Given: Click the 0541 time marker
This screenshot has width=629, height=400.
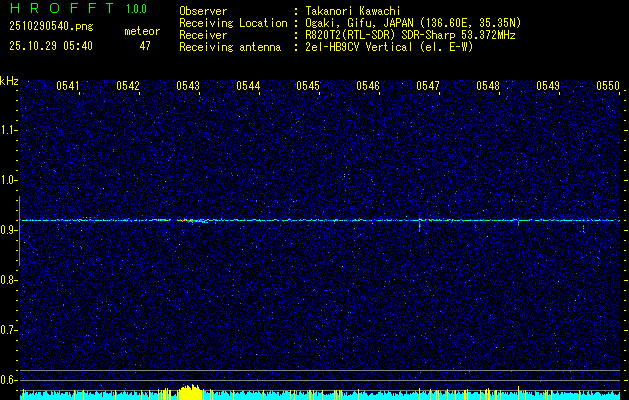Looking at the screenshot, I should (x=68, y=87).
